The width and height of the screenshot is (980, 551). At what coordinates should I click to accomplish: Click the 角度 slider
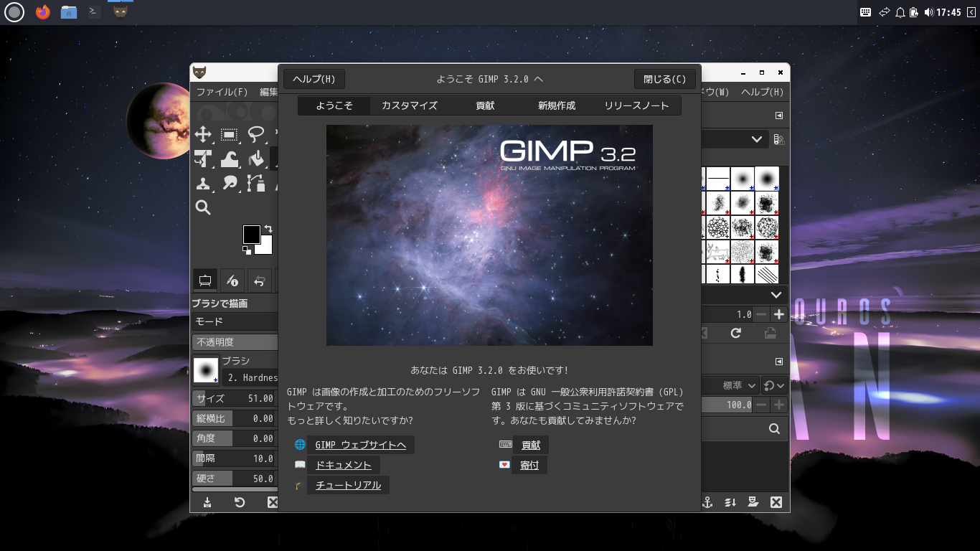(x=235, y=438)
